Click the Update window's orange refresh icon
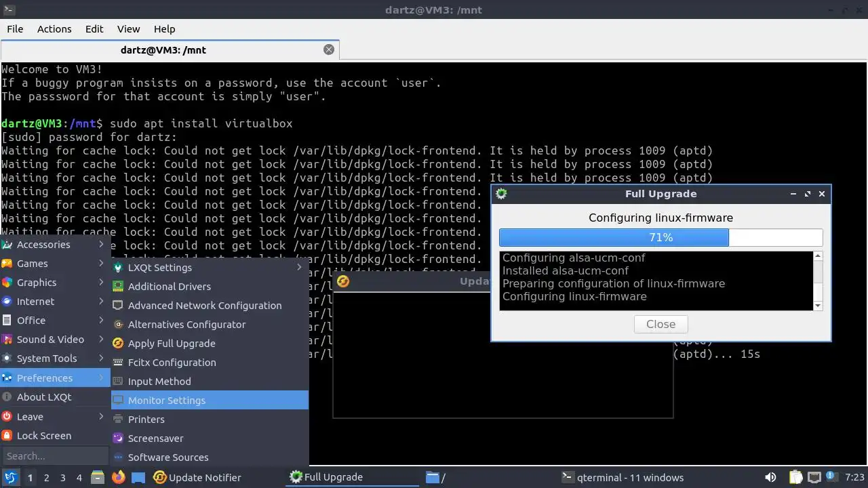Viewport: 868px width, 488px height. click(x=343, y=281)
